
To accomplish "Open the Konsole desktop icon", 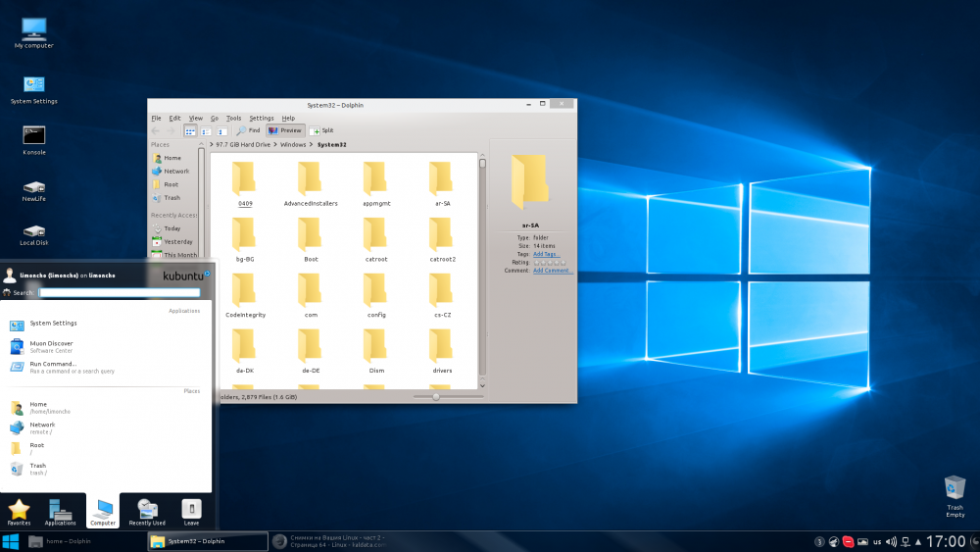I will pyautogui.click(x=33, y=140).
